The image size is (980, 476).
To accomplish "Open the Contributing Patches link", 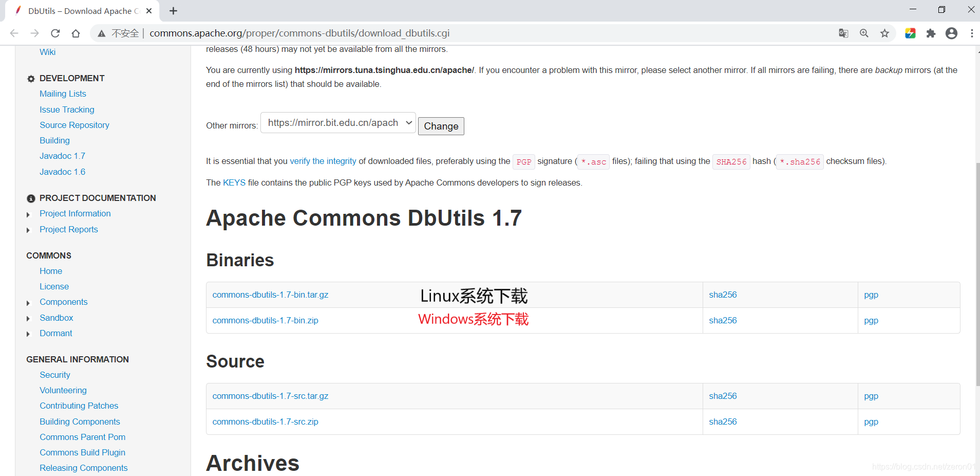I will coord(79,406).
